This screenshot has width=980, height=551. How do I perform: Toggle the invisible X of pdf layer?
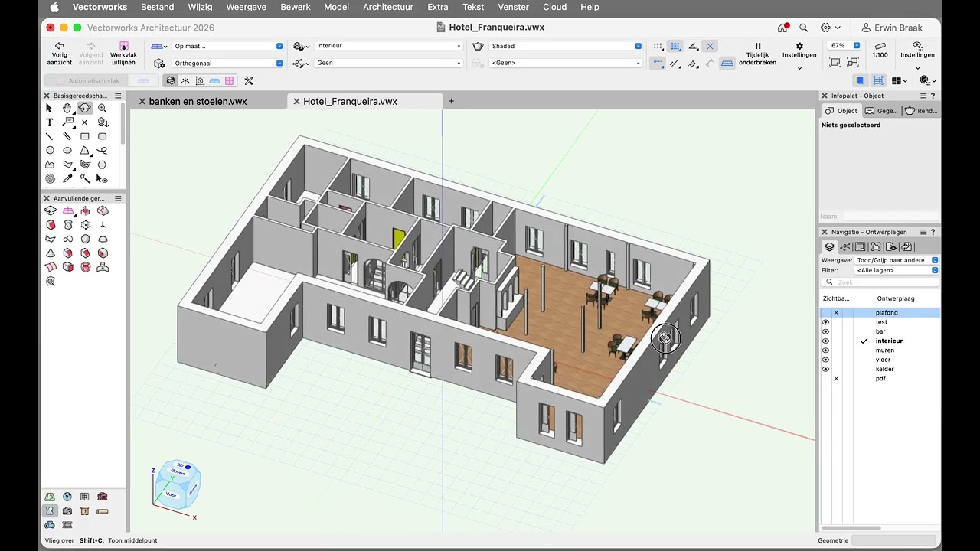[836, 378]
